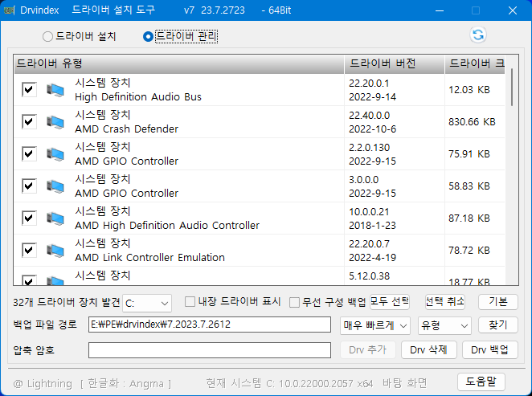
Task: Click the 32개 드라이버 장치 발견 label
Action: (67, 303)
